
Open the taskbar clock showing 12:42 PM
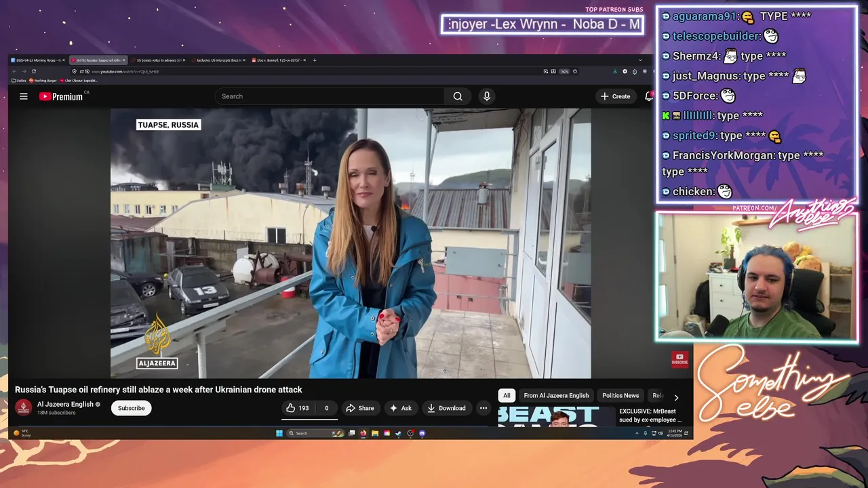pyautogui.click(x=675, y=433)
